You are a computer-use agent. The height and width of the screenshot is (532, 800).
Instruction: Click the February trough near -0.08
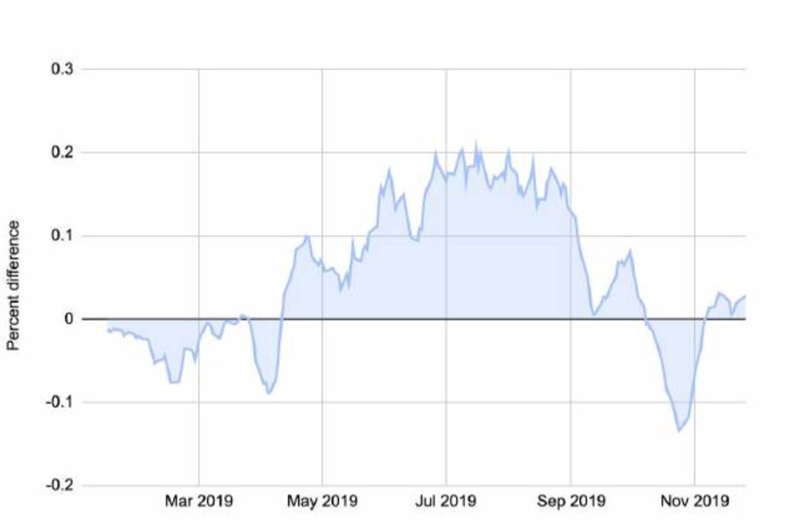172,382
